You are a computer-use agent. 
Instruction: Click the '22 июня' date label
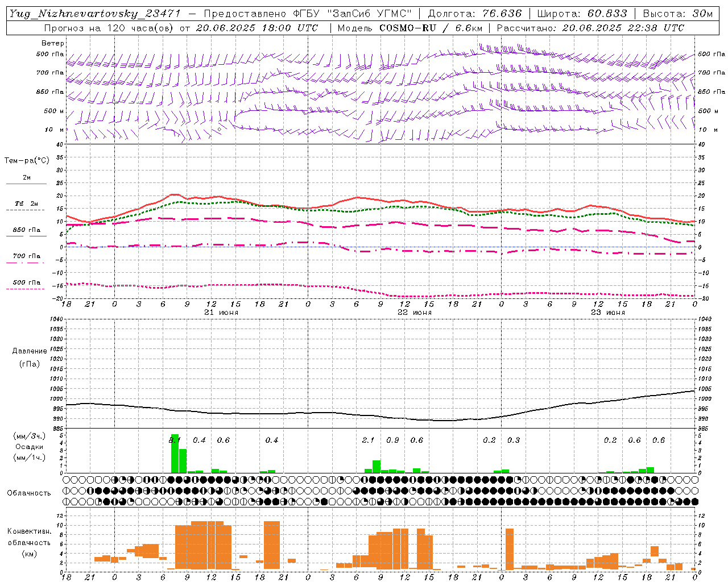pos(415,313)
